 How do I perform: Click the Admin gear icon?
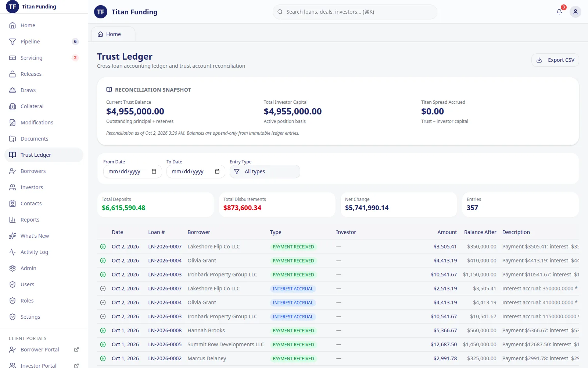(12, 268)
